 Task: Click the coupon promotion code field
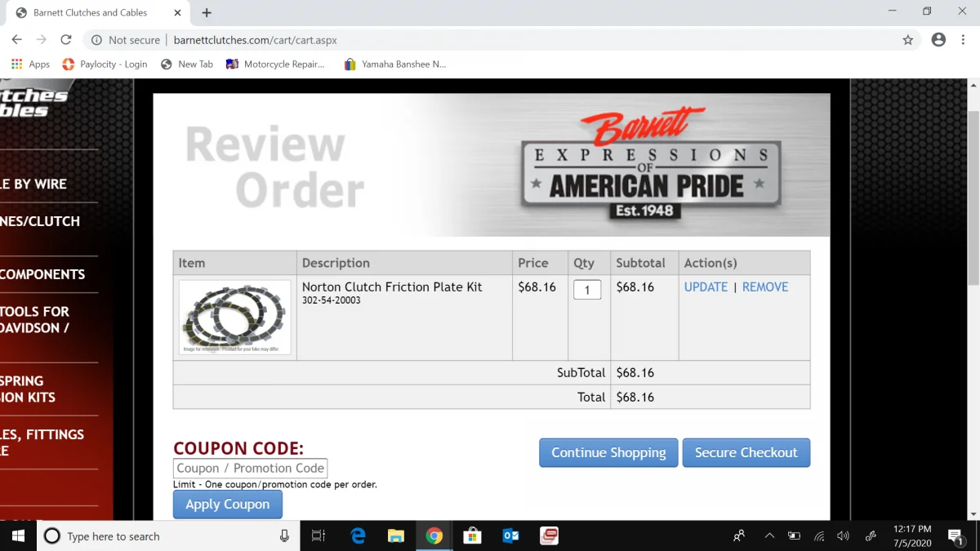coord(250,468)
